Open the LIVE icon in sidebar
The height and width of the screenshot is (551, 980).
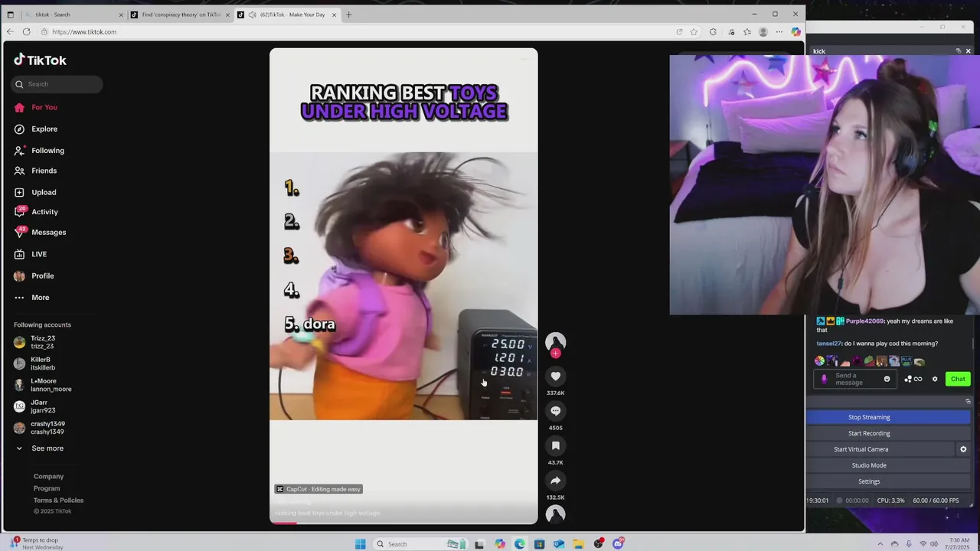19,254
